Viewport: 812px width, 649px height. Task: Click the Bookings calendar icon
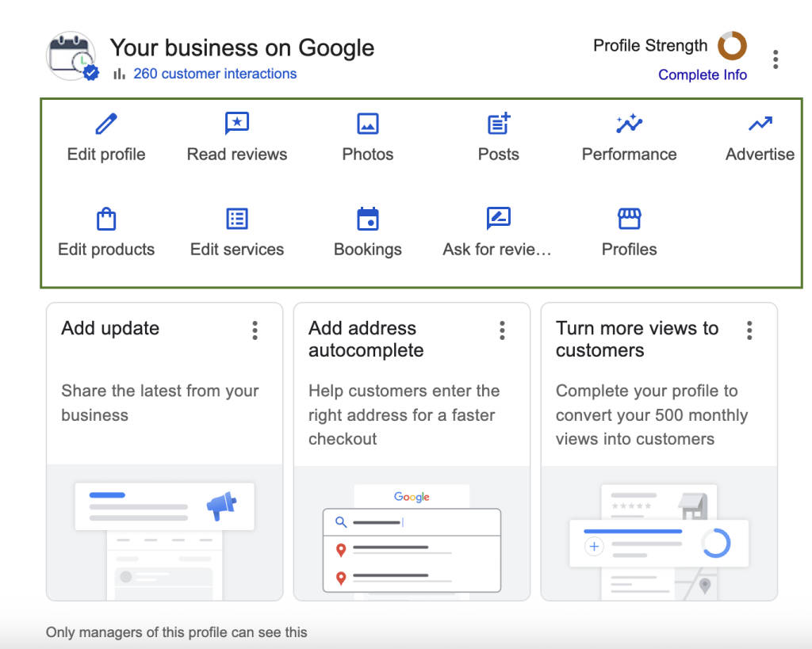click(x=367, y=219)
